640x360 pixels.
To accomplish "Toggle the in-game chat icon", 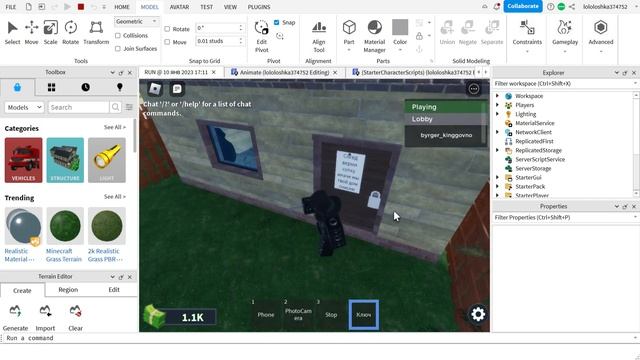I will tap(177, 89).
